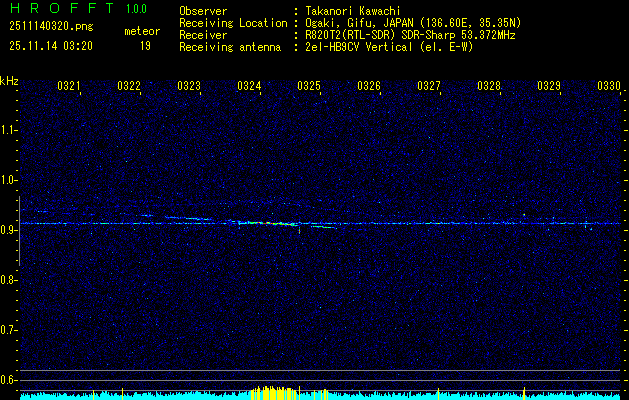
Task: Click the observer name Takanori Kawachi
Action: click(x=353, y=11)
